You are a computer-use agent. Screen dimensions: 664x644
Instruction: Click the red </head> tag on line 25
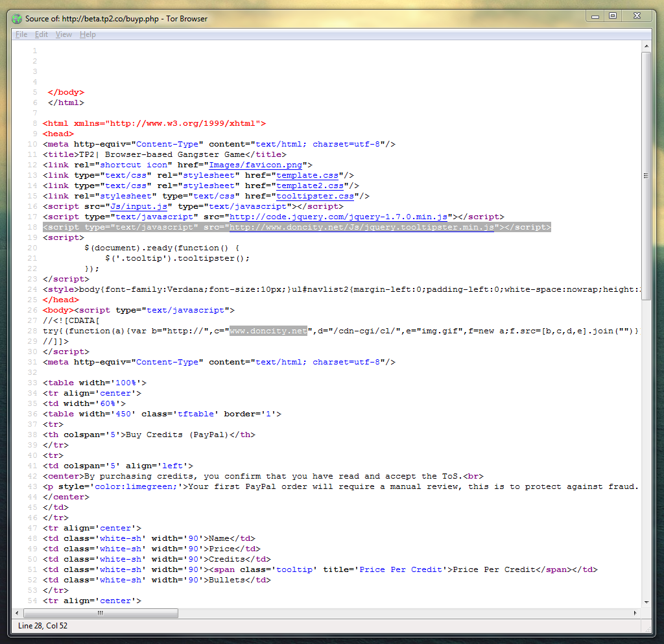tap(60, 300)
